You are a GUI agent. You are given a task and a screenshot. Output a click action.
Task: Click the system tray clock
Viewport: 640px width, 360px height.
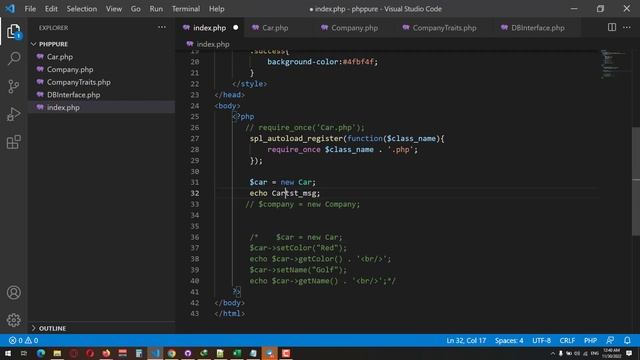(611, 353)
